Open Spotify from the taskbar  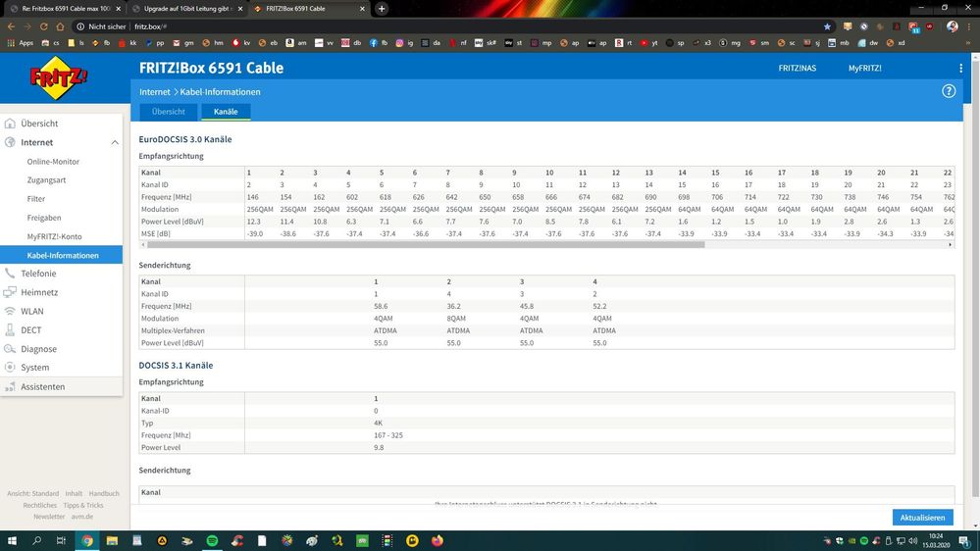click(x=212, y=541)
